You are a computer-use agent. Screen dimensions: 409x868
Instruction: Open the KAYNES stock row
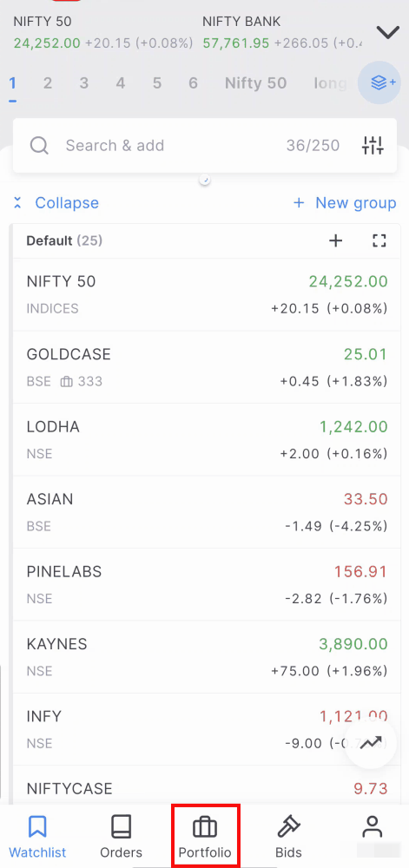click(207, 657)
